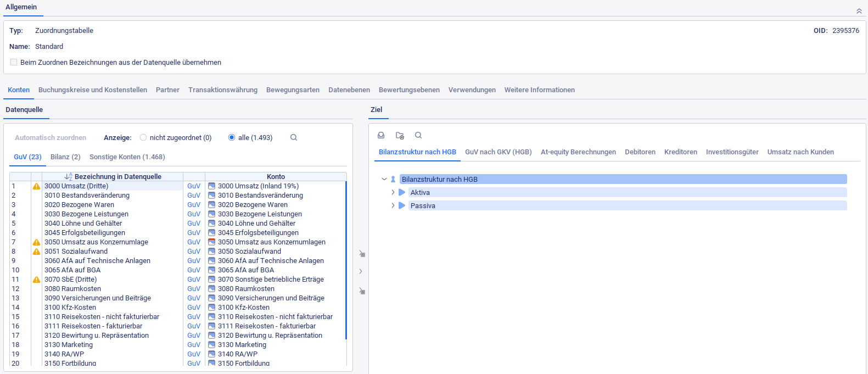Expand the Passiva tree node
868x374 pixels.
click(x=393, y=205)
